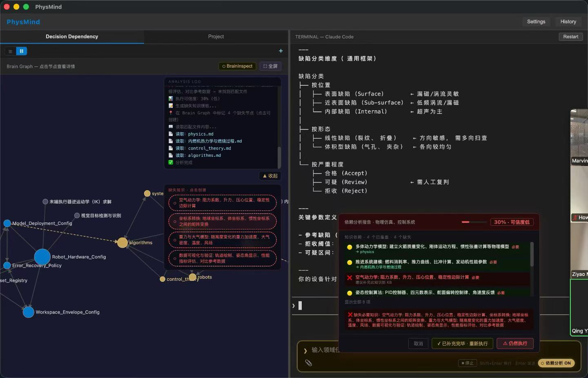588x378 pixels.
Task: Attach a file with the paperclip icon
Action: tap(309, 362)
